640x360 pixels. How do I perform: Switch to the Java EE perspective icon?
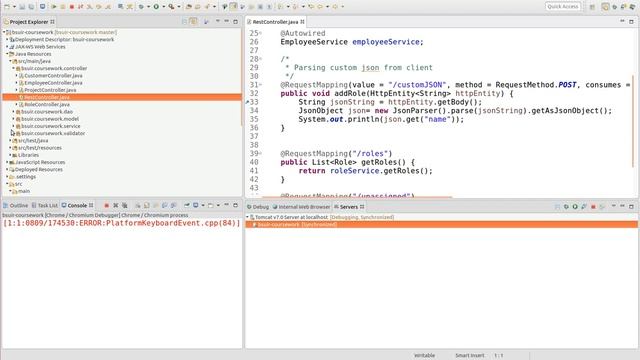coord(605,7)
